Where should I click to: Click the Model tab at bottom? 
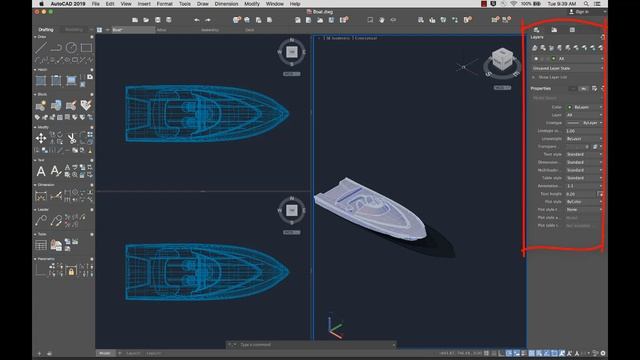click(105, 353)
